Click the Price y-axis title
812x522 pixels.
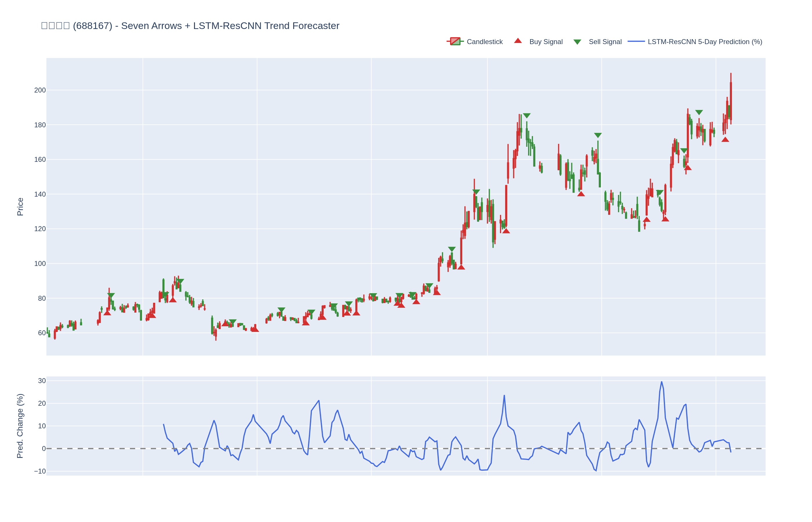click(x=20, y=207)
